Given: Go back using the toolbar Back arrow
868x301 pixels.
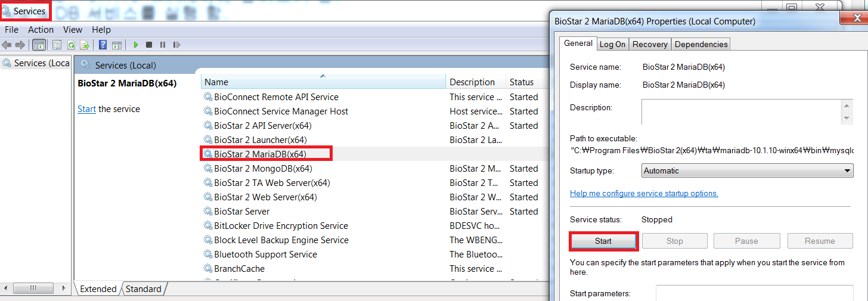Looking at the screenshot, I should (7, 45).
